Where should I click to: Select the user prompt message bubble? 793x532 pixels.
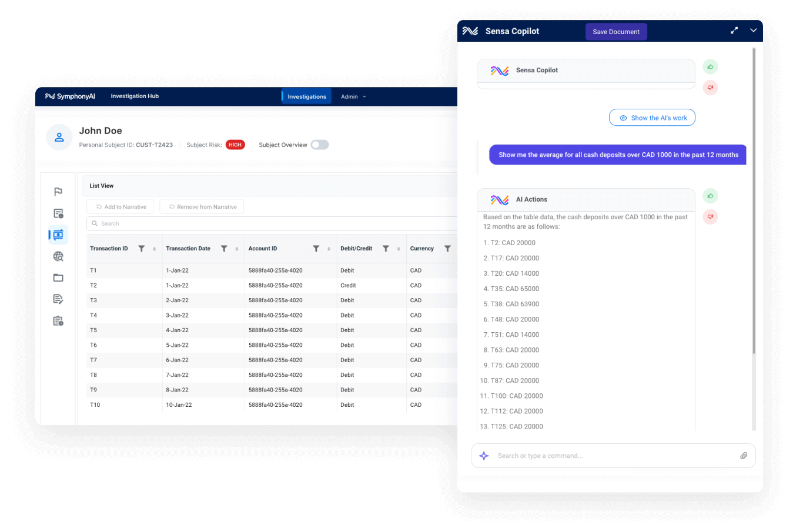(x=618, y=155)
